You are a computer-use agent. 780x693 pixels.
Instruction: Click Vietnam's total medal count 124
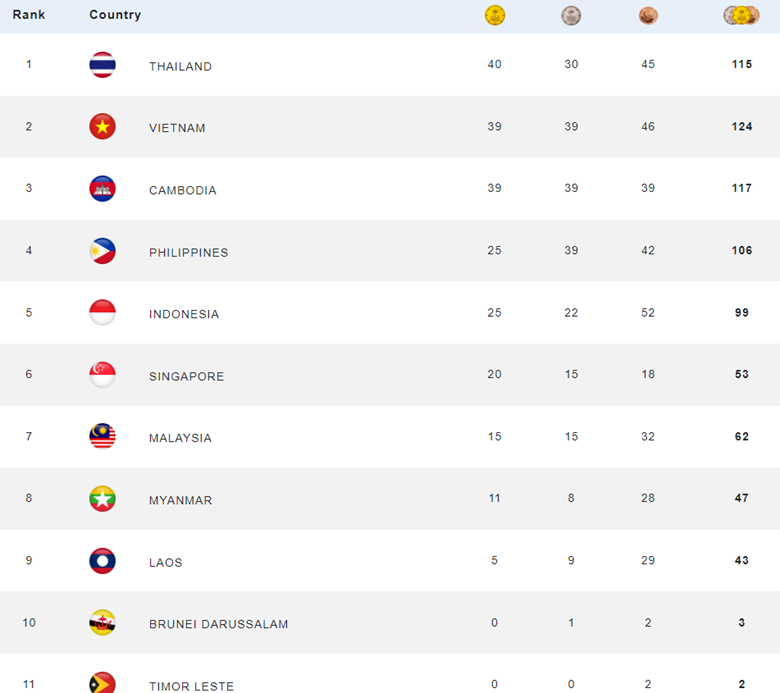coord(741,127)
